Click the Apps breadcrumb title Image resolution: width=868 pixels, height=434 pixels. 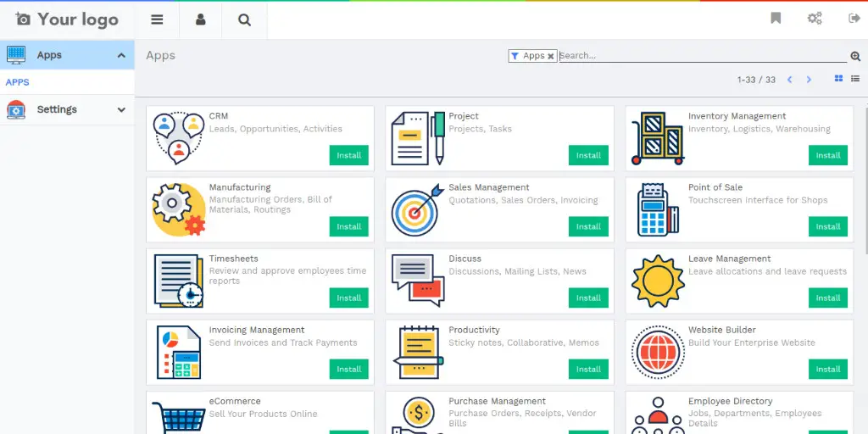pos(160,55)
